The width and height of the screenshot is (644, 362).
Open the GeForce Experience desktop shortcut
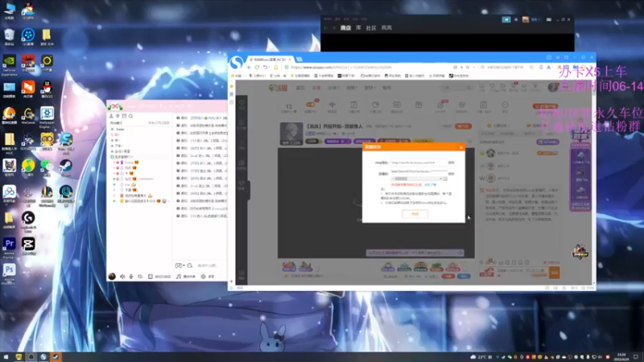(x=9, y=65)
